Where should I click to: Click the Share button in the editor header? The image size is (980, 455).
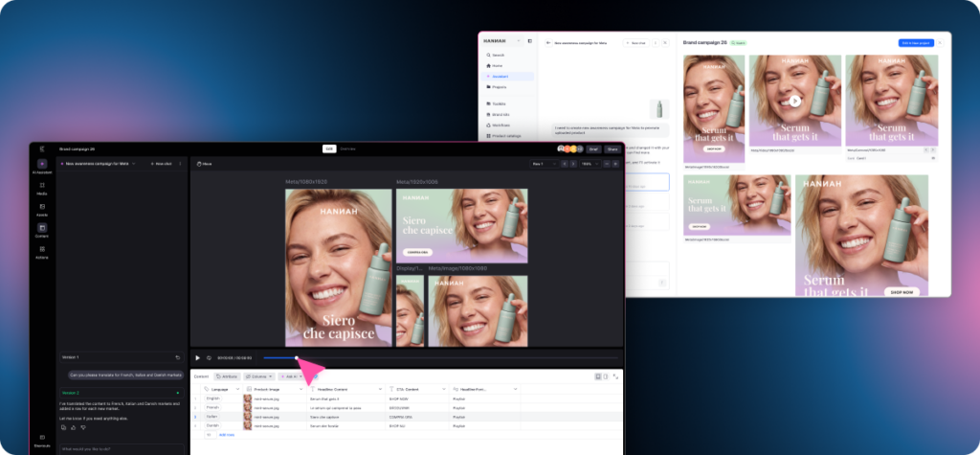coord(612,149)
